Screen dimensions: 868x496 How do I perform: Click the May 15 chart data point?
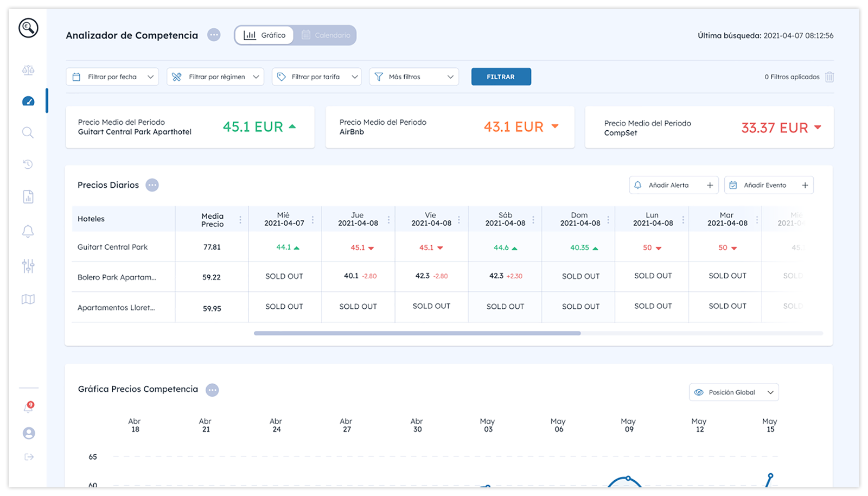pos(770,476)
